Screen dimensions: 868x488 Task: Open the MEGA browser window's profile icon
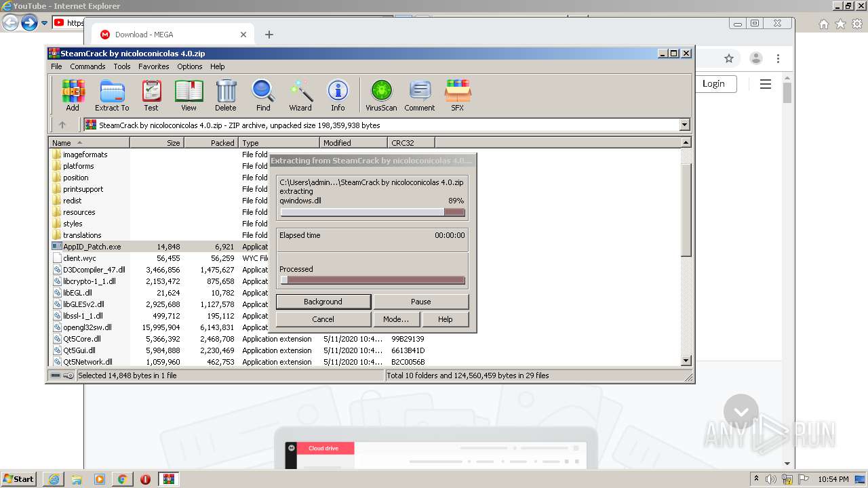[x=756, y=58]
